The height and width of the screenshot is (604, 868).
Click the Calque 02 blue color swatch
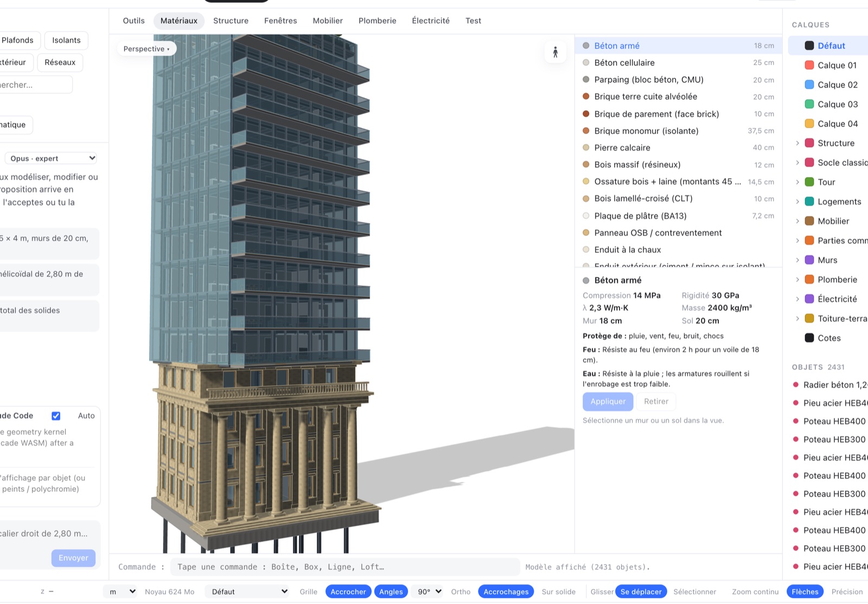[x=809, y=85]
